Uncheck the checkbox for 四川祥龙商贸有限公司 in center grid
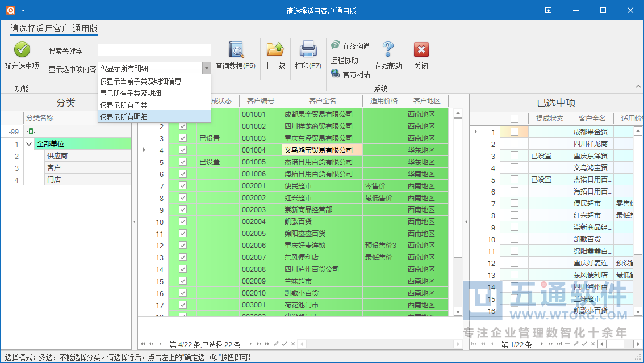The width and height of the screenshot is (644, 363). (183, 126)
